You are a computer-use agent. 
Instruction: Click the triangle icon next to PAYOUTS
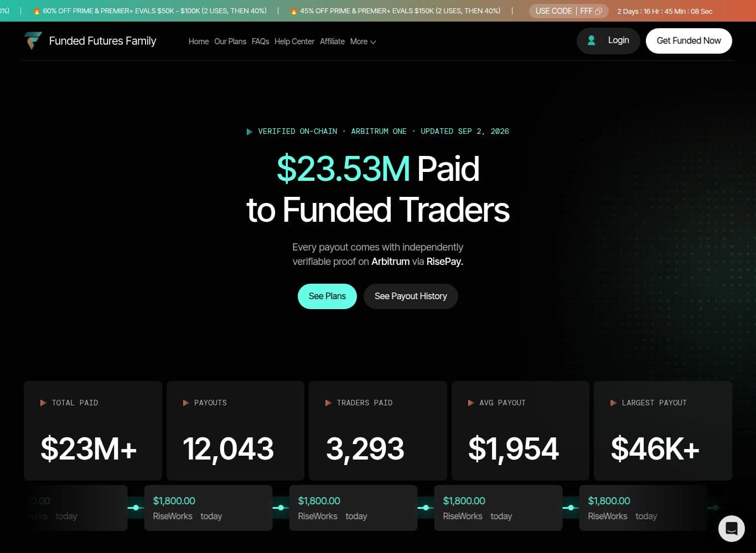point(186,403)
